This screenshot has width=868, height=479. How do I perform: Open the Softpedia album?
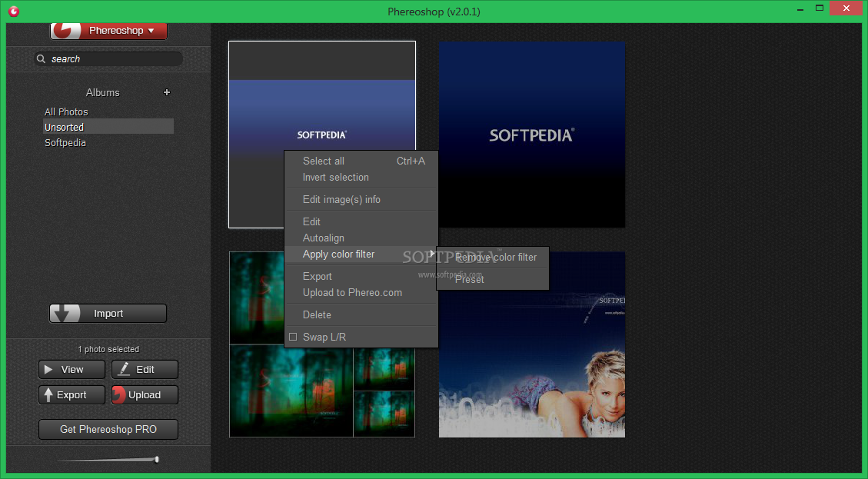(65, 143)
